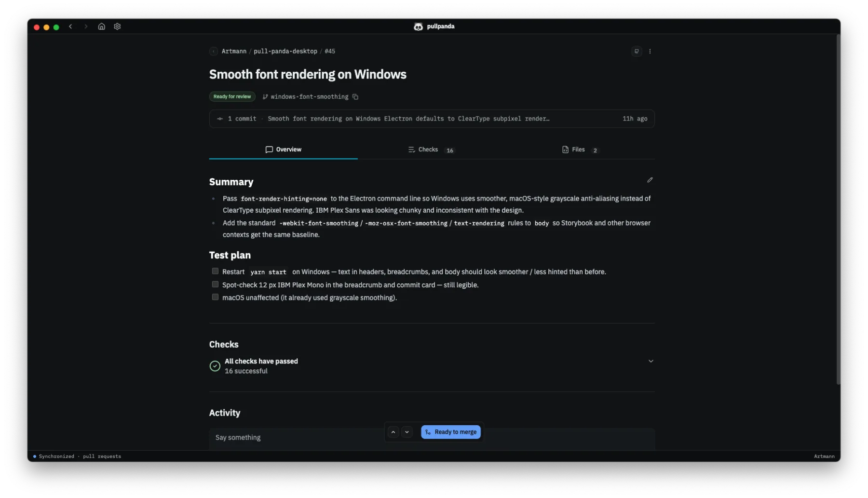Click the commit icon in the commit card

(x=220, y=119)
